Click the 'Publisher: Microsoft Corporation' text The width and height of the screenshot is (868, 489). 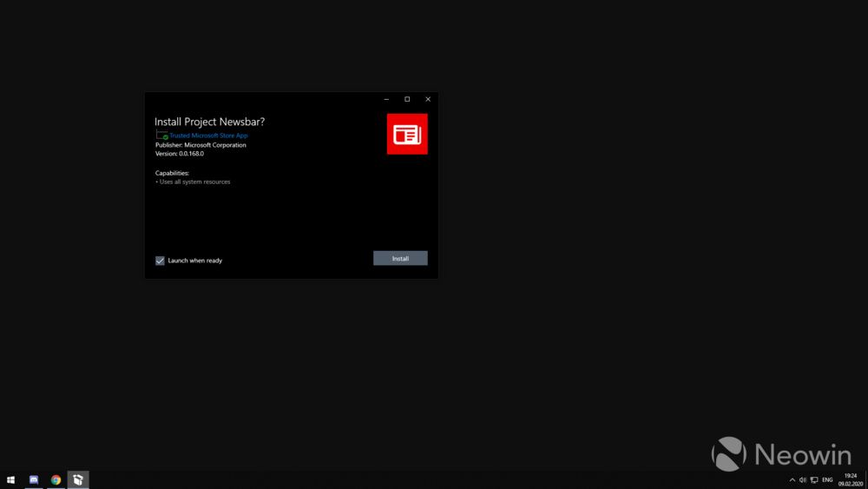point(201,145)
